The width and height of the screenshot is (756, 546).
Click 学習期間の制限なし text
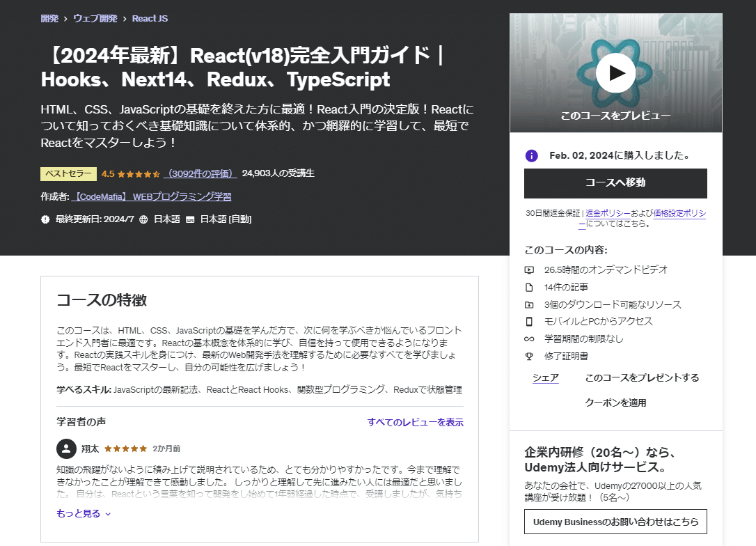(584, 339)
